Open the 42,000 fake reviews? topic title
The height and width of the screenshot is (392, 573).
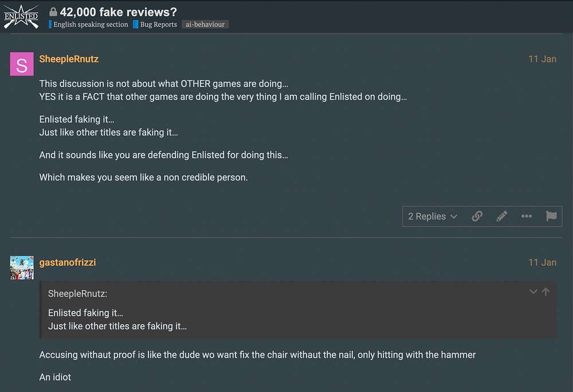[x=119, y=12]
